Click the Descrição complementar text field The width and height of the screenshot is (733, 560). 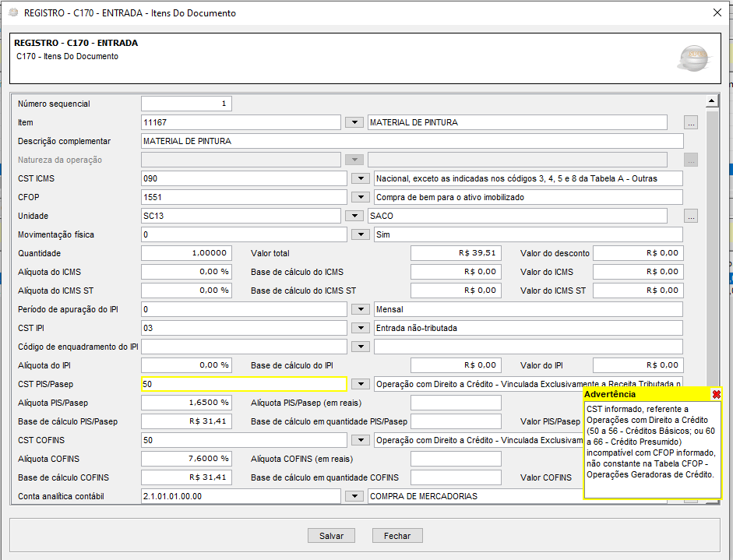tap(412, 141)
